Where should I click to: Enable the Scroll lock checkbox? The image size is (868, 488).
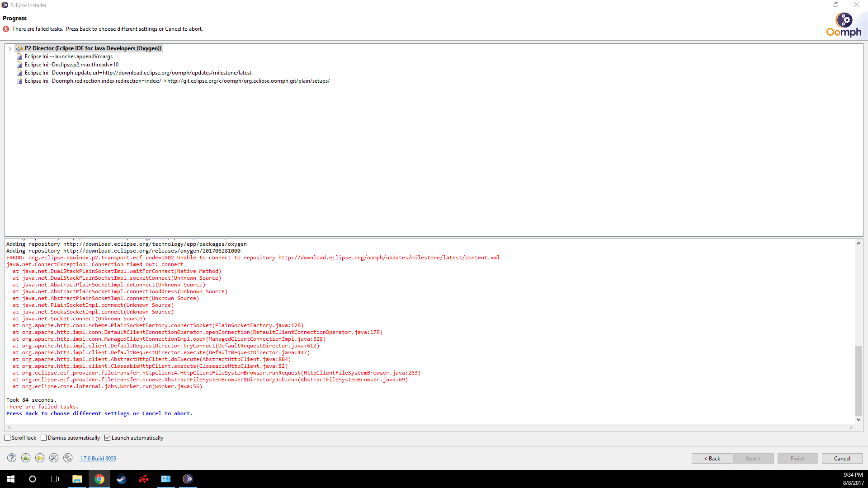7,438
